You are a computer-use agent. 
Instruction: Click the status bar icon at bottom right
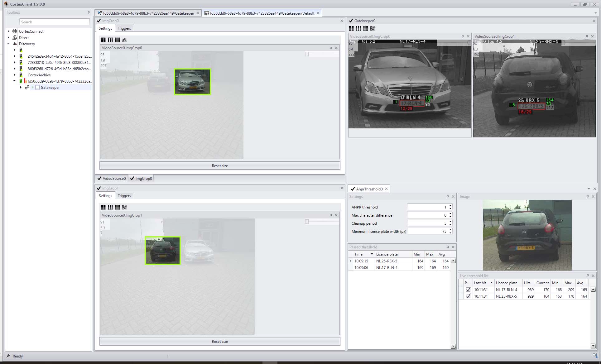(x=595, y=356)
